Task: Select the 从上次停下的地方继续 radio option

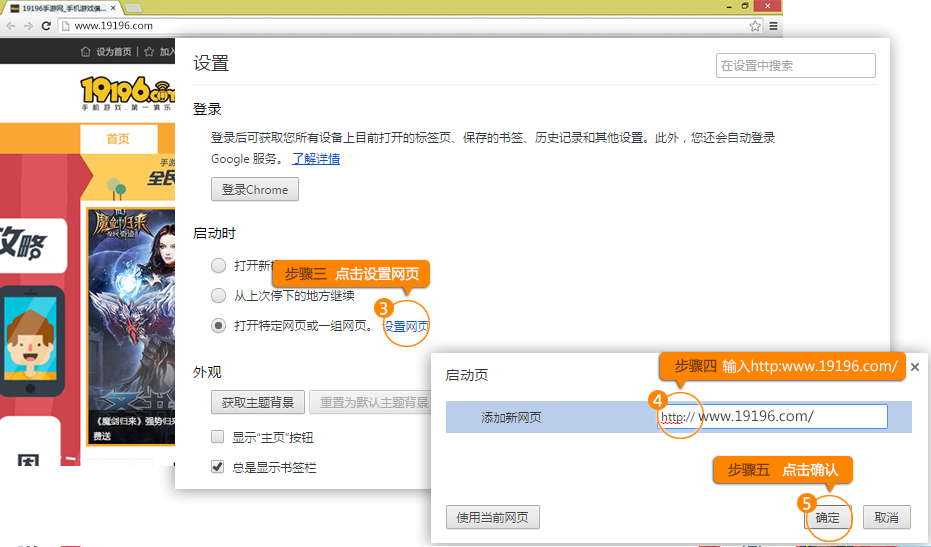Action: (x=218, y=296)
